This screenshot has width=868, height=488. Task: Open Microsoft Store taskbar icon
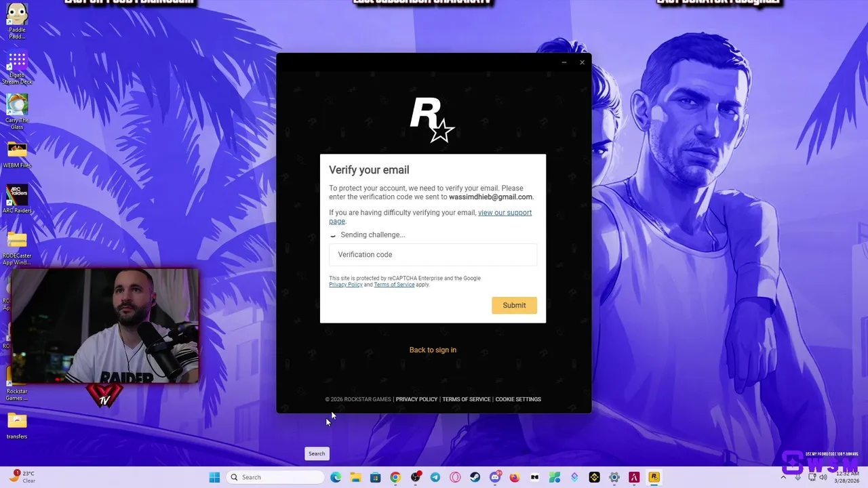(x=376, y=477)
